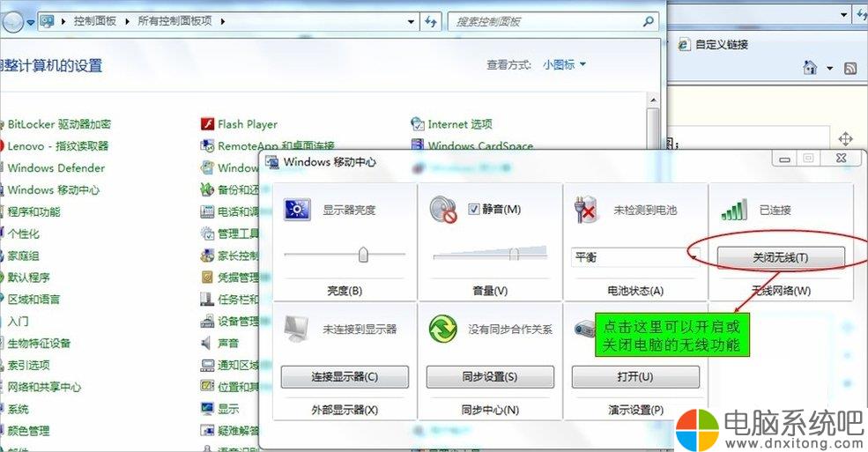This screenshot has height=452, width=868.
Task: Open 个性化 link
Action: (x=23, y=233)
